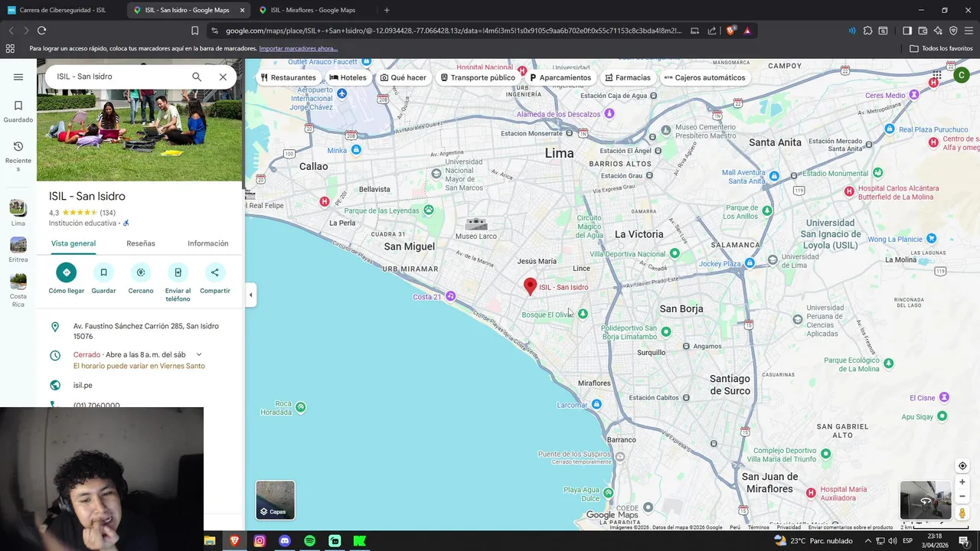Toggle the browser sidebar panel

(907, 31)
